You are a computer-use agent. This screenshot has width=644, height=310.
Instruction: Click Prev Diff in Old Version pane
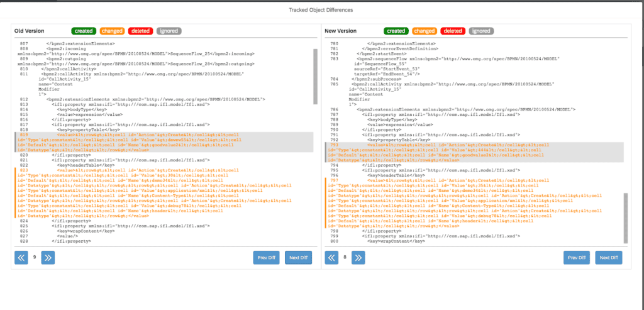pos(266,257)
